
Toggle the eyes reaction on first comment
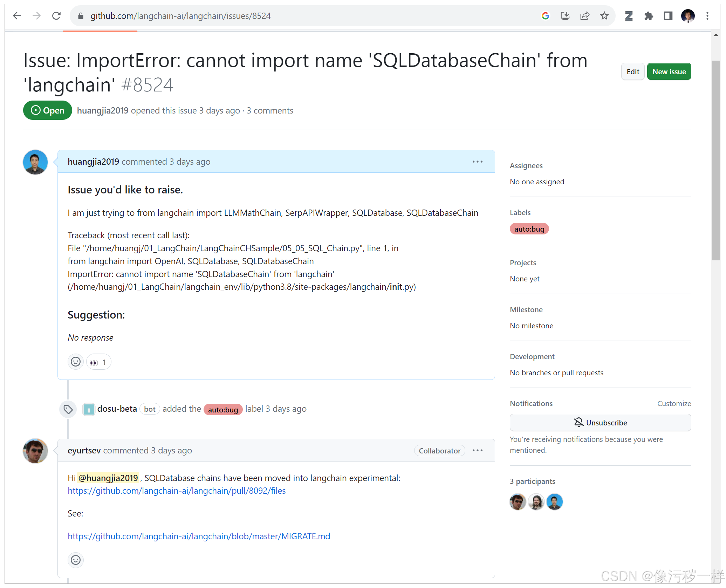98,362
